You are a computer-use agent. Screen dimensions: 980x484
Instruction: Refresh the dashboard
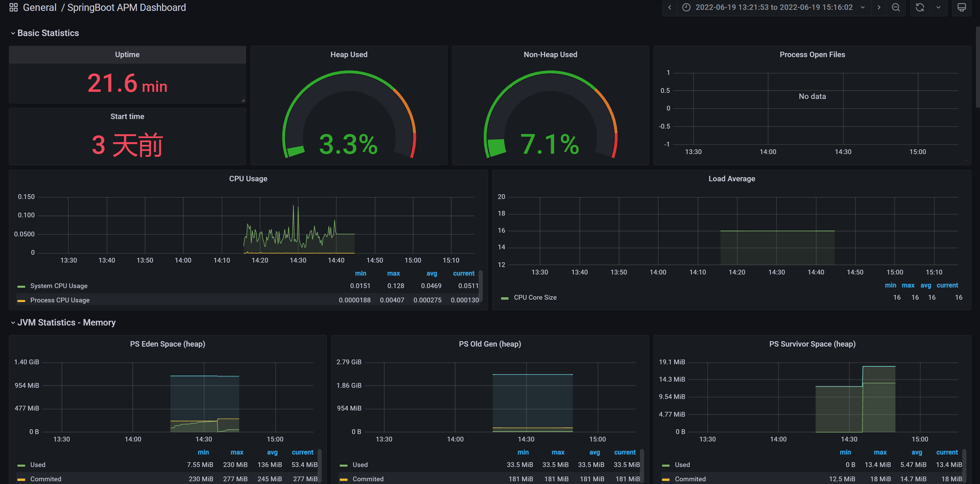pyautogui.click(x=919, y=7)
